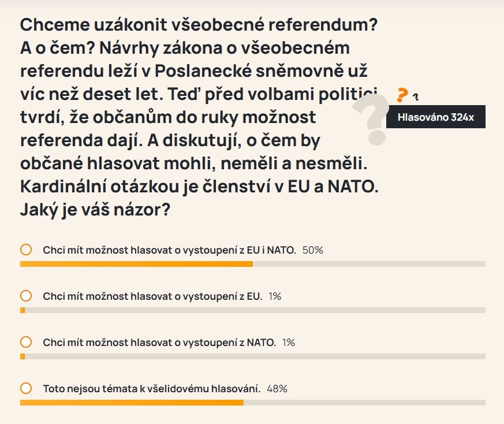Click the small dark question mark icon
Image resolution: width=504 pixels, height=424 pixels.
[416, 97]
